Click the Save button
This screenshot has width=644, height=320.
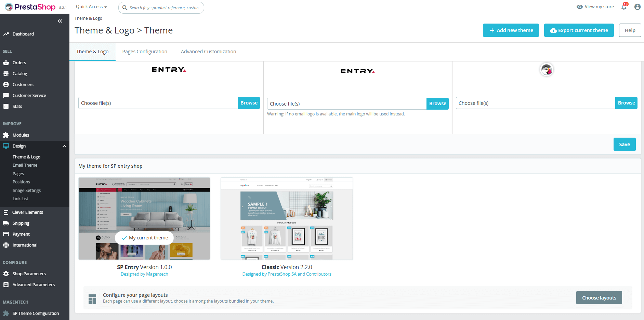pos(625,144)
